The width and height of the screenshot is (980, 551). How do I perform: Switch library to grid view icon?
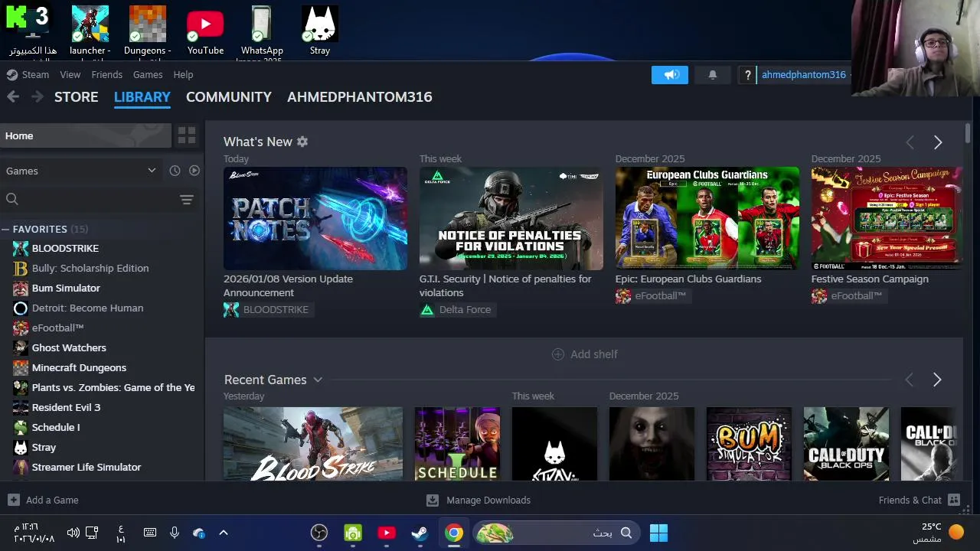tap(187, 135)
